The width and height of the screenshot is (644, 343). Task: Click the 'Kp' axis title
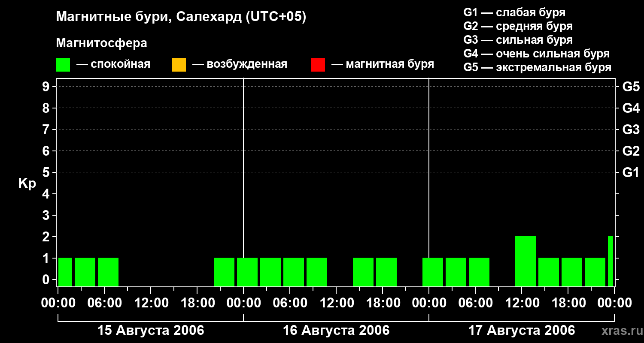[x=27, y=184]
